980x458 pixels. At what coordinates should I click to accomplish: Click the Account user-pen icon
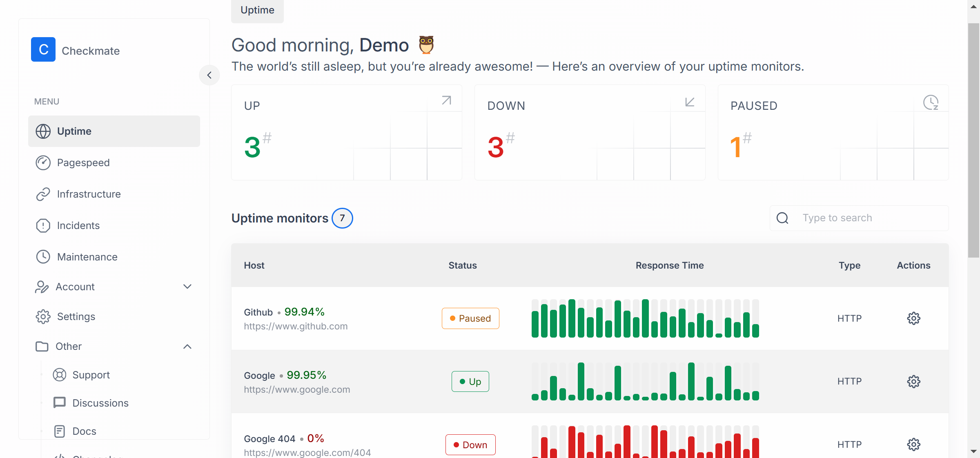(x=42, y=287)
